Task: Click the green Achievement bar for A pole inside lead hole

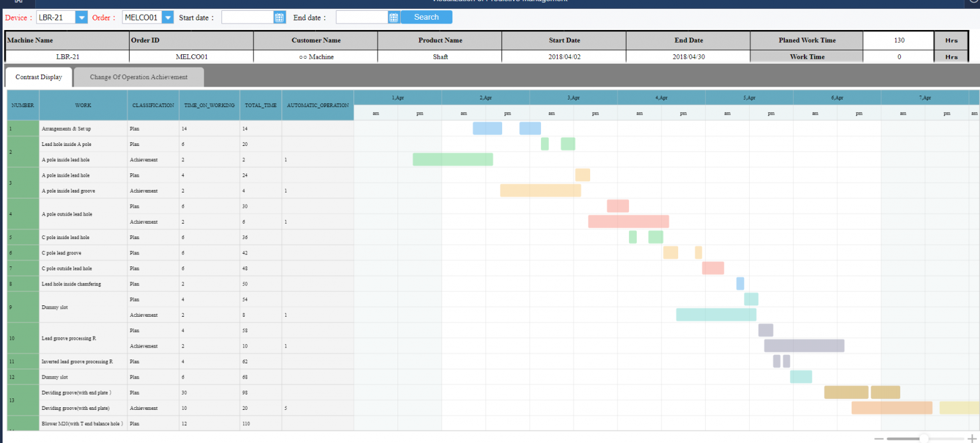Action: 453,159
